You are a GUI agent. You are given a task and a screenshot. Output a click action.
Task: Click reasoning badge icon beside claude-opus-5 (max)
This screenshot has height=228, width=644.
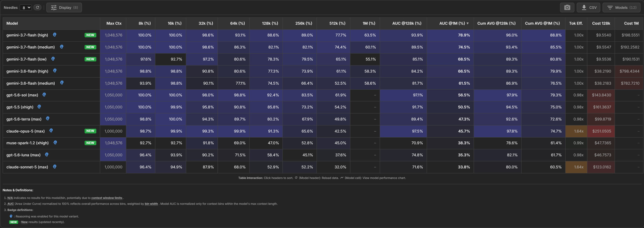coord(51,131)
